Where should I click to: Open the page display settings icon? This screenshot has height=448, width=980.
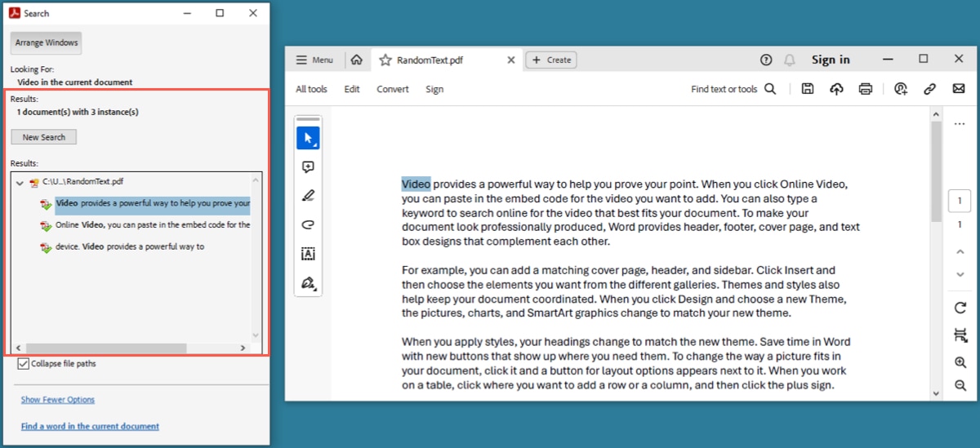coord(960,335)
